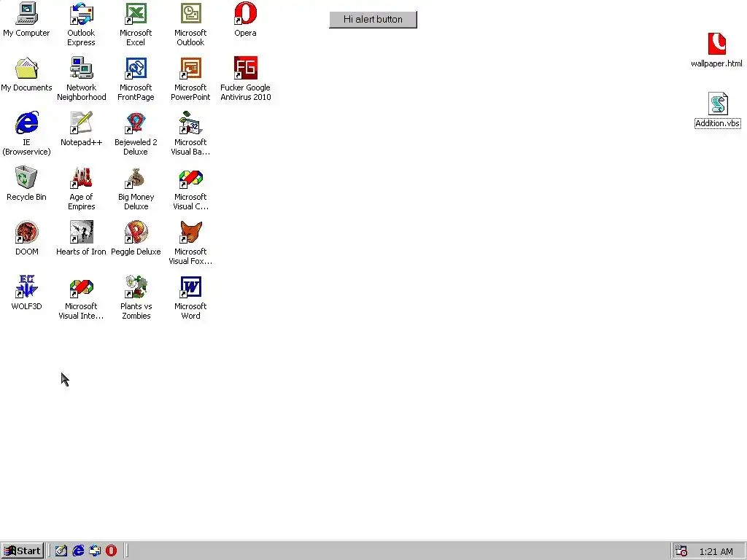Click the Task Scheduler tray icon
The width and height of the screenshot is (747, 560).
tap(682, 551)
